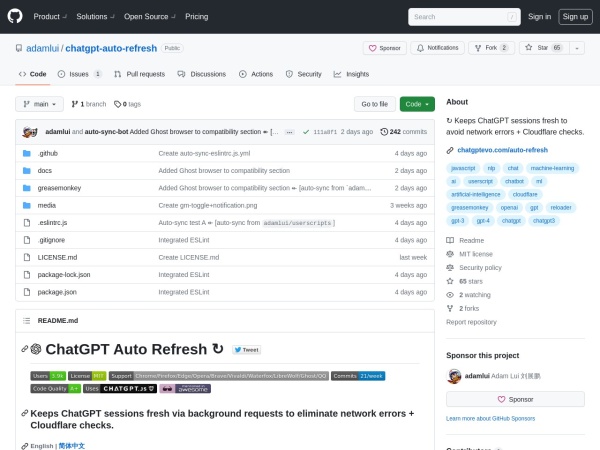Click the Sponsor button in header
Image resolution: width=600 pixels, height=450 pixels.
[385, 48]
